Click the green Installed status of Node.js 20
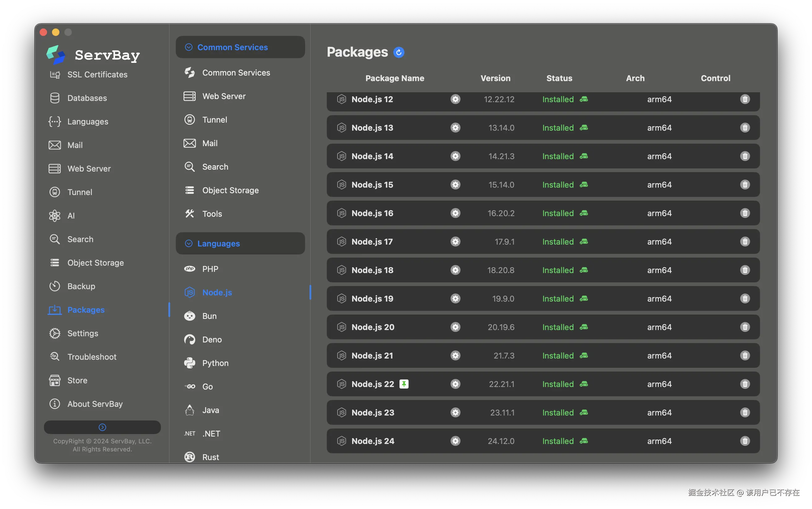This screenshot has width=812, height=509. [x=558, y=327]
